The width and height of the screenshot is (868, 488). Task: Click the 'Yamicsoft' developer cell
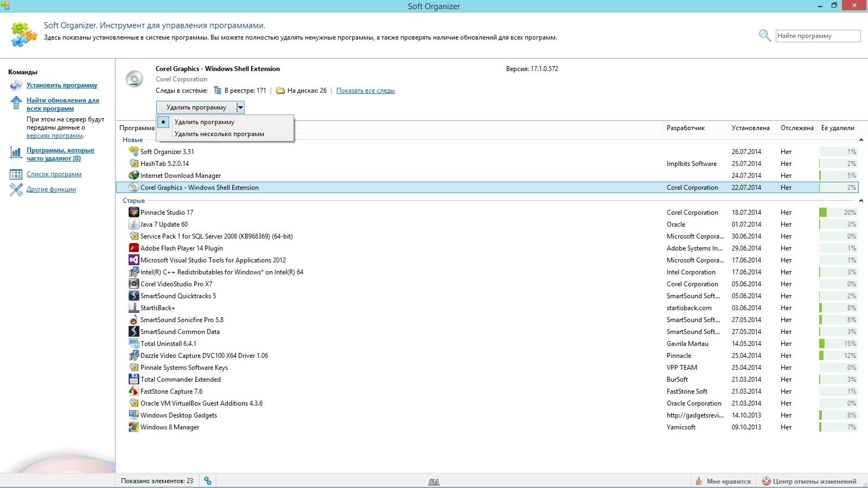click(x=681, y=427)
